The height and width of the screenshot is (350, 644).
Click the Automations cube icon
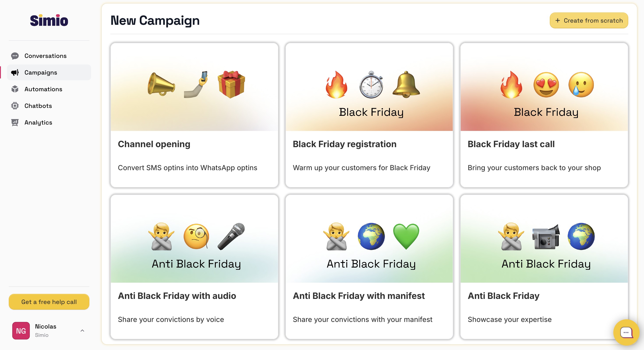tap(15, 89)
